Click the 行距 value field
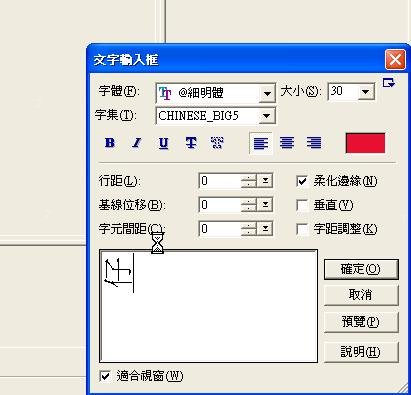 [x=220, y=181]
